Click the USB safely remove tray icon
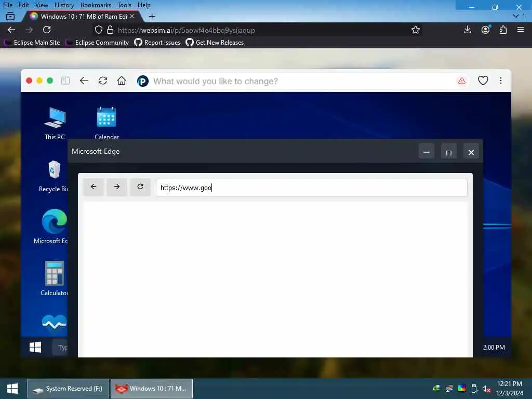 [474, 389]
